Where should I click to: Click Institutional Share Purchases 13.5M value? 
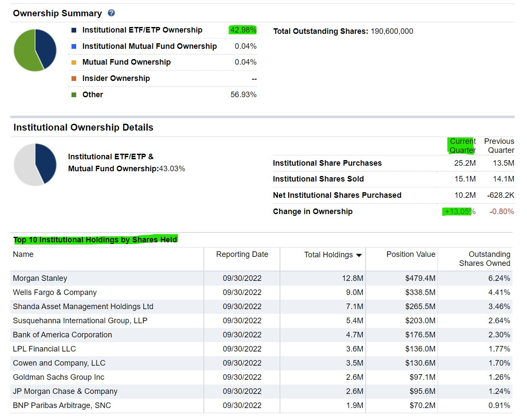(503, 163)
